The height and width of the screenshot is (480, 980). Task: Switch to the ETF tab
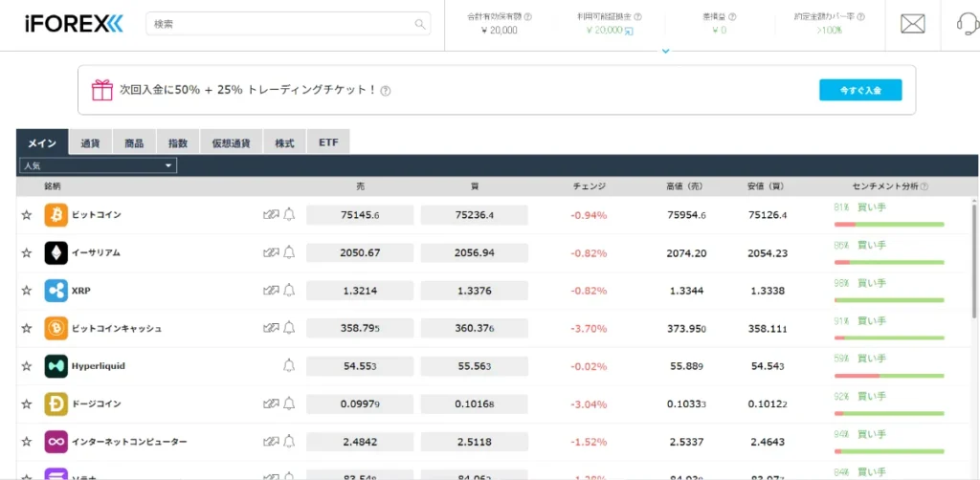coord(328,142)
